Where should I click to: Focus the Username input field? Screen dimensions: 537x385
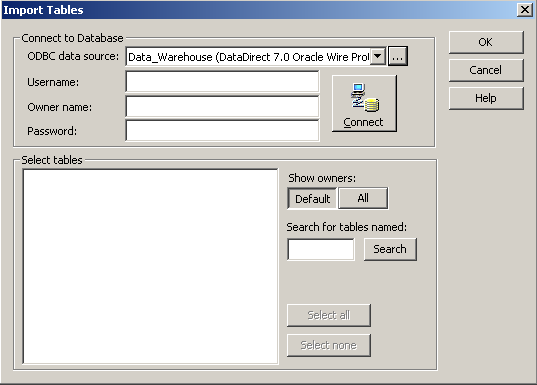[222, 82]
